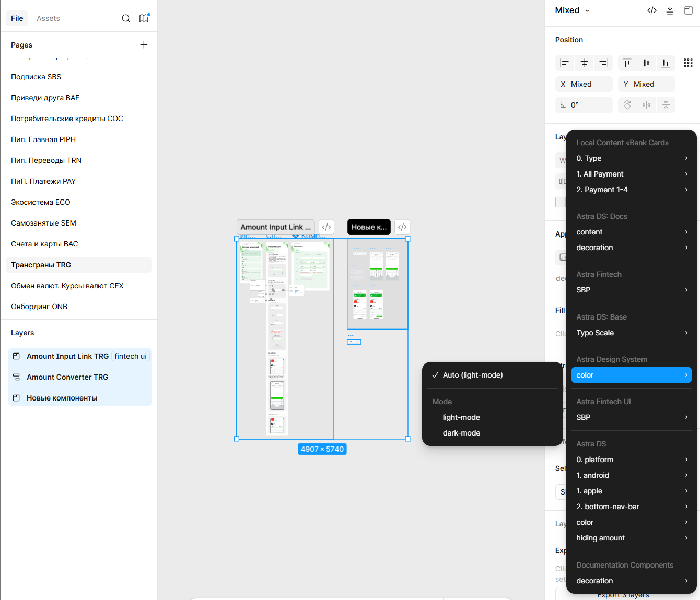Open 1. android menu entry
This screenshot has width=700, height=600.
pos(632,475)
